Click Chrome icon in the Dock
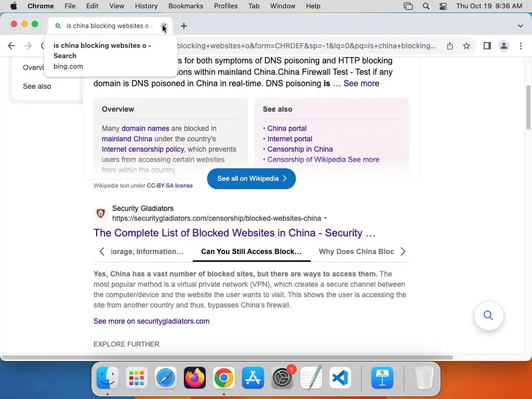The image size is (532, 399). click(224, 378)
